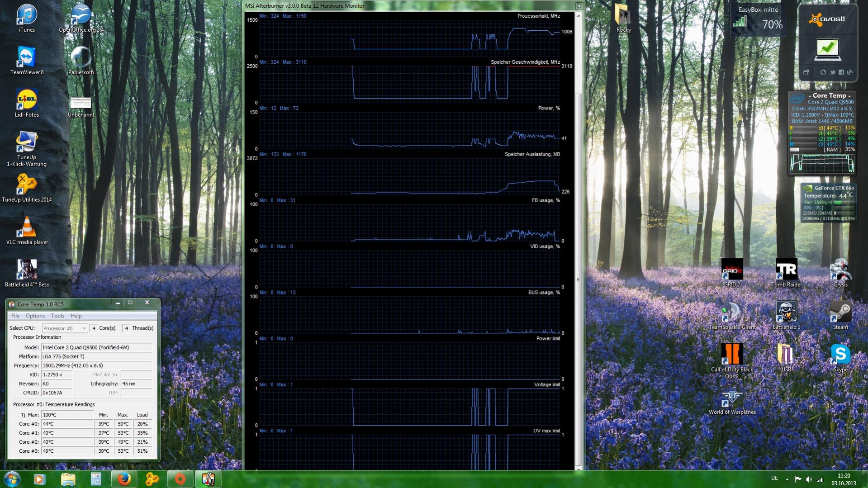Viewport: 868px width, 488px height.
Task: Launch Battlefield 3 shortcut
Action: (x=786, y=316)
